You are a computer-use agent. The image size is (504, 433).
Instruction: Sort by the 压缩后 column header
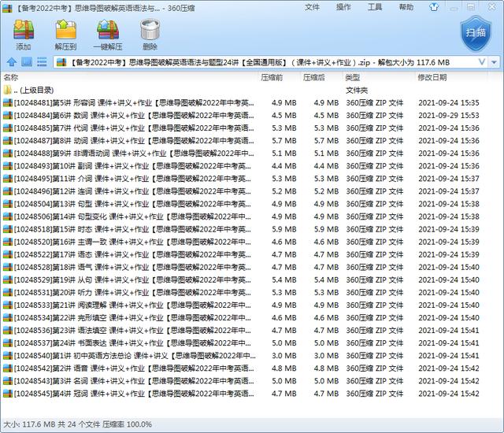click(313, 77)
